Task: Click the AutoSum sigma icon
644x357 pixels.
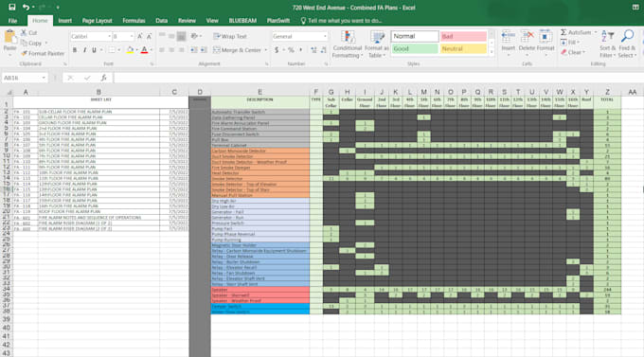Action: 563,32
